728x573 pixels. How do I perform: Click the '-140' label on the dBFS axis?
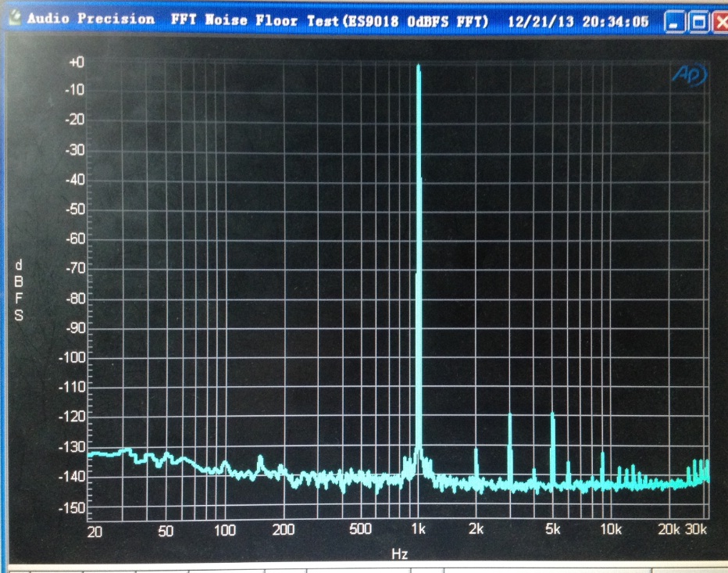click(x=72, y=476)
